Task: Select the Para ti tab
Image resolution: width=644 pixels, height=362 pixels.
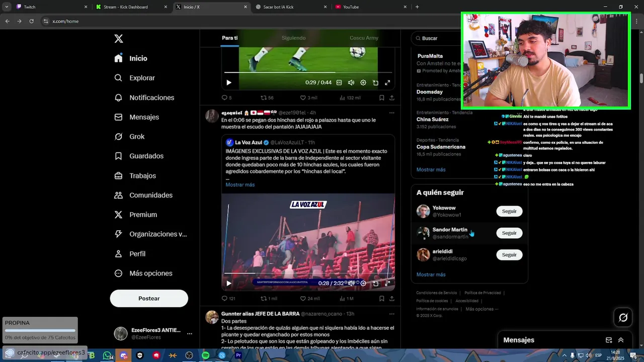Action: [x=230, y=38]
